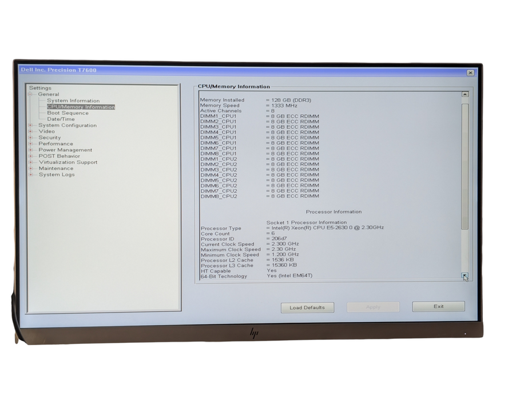Expand Power Management node
Image resolution: width=532 pixels, height=400 pixels.
[30, 150]
